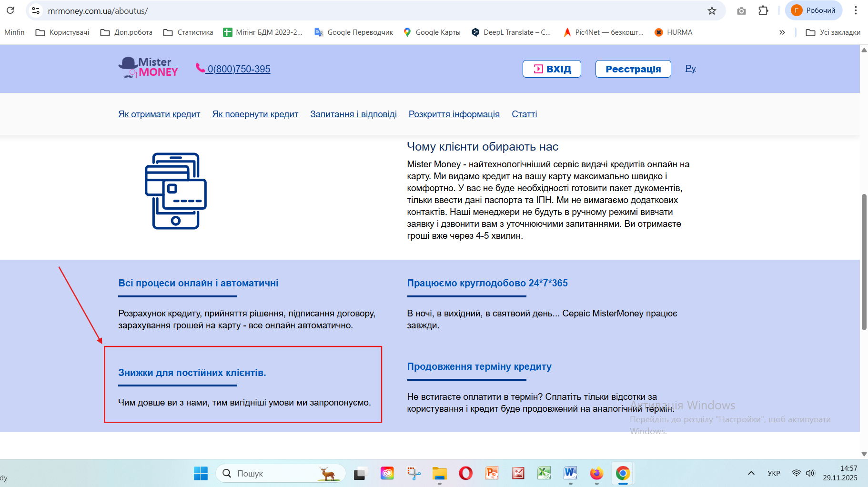This screenshot has width=868, height=487.
Task: Click the page vertical scrollbar thumb
Action: 864,262
